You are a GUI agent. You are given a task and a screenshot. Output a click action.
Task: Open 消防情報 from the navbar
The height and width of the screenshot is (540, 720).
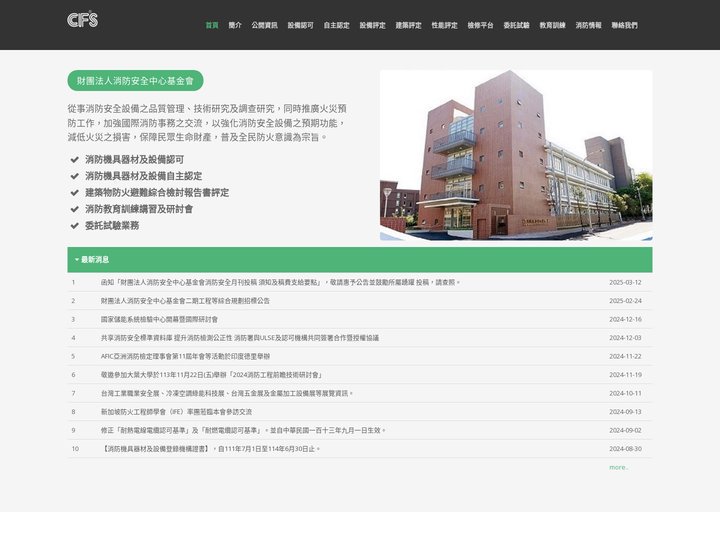[x=589, y=25]
